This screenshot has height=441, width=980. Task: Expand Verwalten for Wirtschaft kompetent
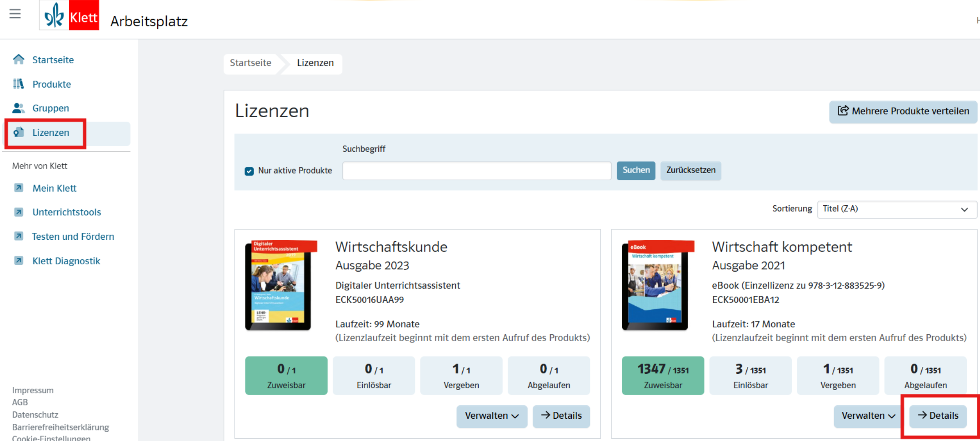868,416
